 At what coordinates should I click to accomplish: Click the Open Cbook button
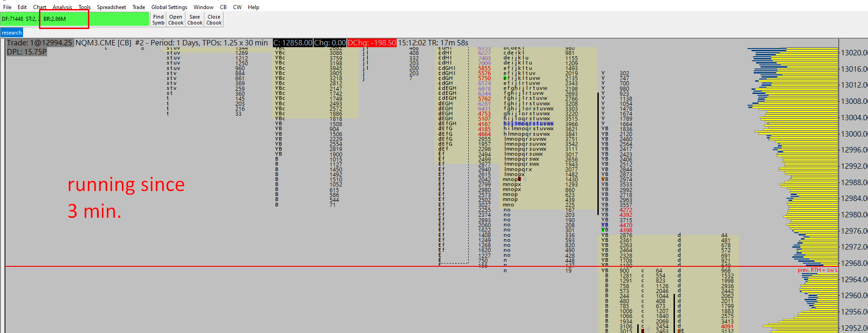click(x=176, y=20)
